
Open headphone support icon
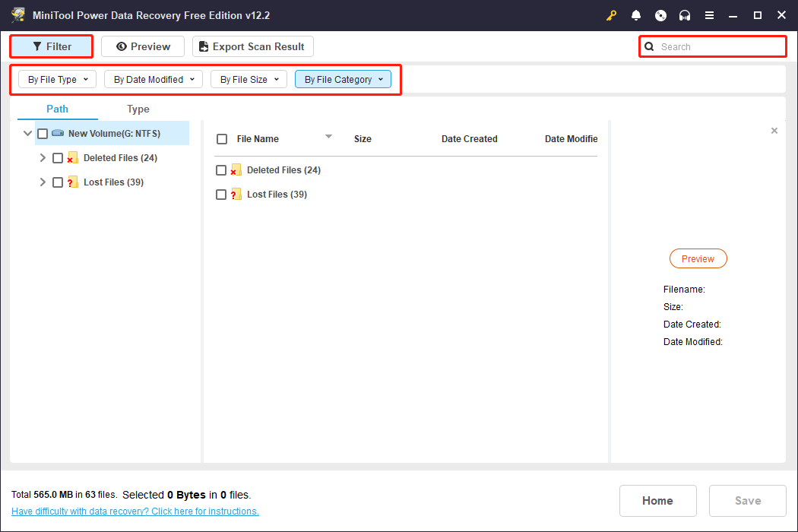tap(685, 15)
